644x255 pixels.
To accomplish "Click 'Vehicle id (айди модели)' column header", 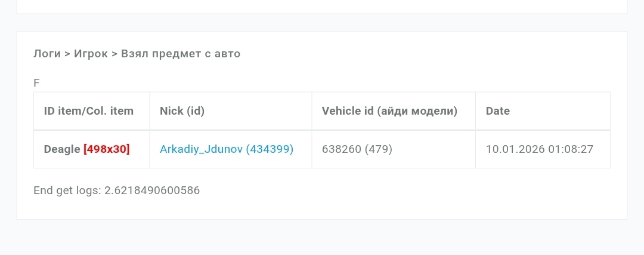I will point(389,111).
